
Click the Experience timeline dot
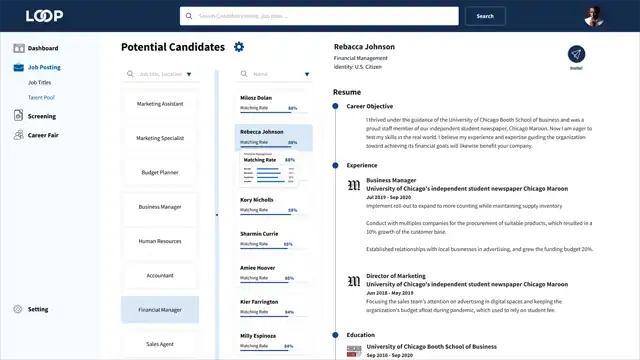(x=335, y=165)
